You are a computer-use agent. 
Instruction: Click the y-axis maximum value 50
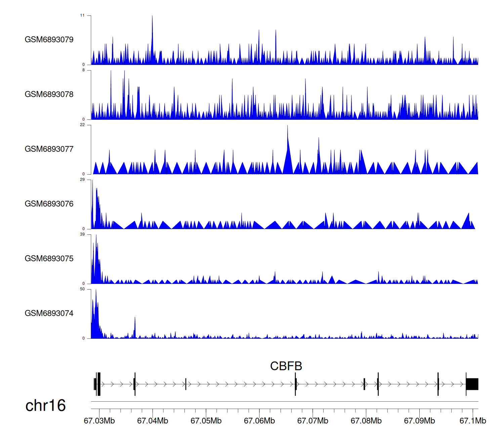(82, 289)
